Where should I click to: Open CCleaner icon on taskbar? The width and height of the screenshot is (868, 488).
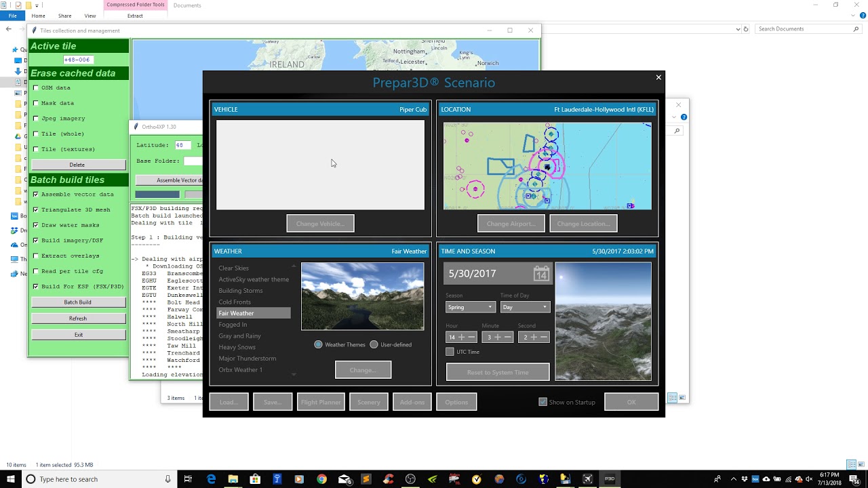point(388,479)
